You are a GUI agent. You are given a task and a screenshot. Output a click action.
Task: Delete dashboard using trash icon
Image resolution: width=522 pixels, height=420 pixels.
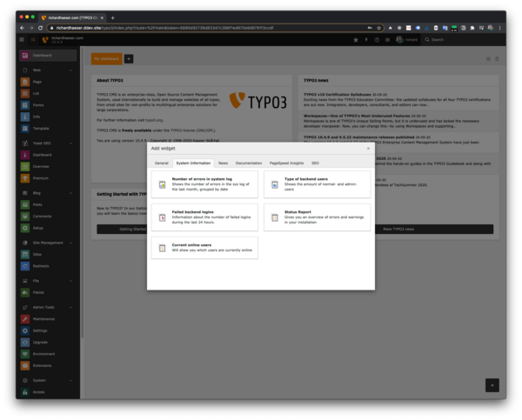[497, 59]
